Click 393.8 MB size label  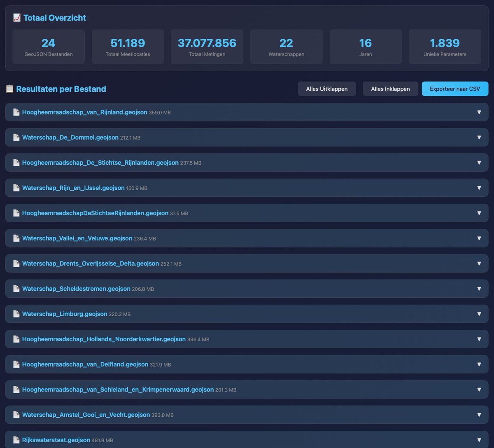(162, 415)
